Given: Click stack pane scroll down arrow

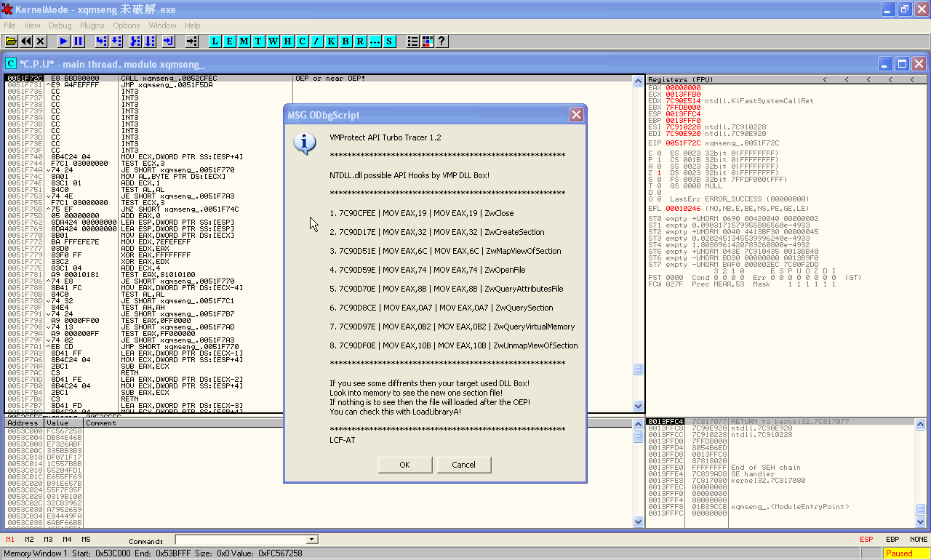Looking at the screenshot, I should click(921, 521).
